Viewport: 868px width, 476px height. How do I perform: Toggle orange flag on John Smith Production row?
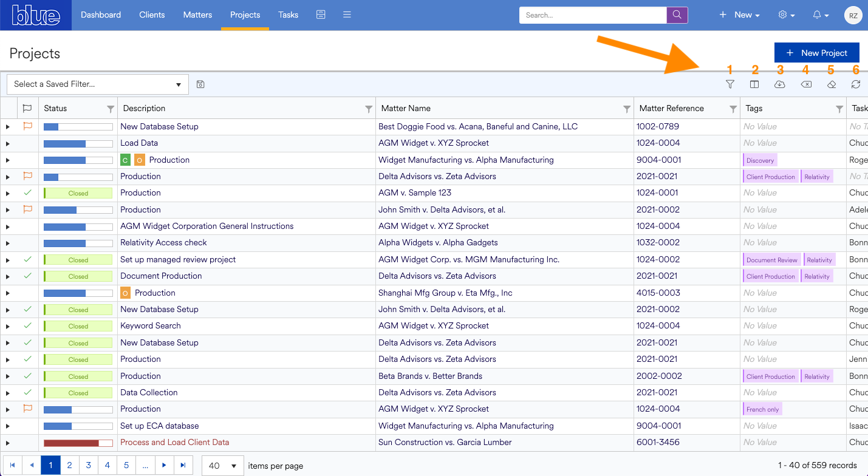tap(27, 209)
